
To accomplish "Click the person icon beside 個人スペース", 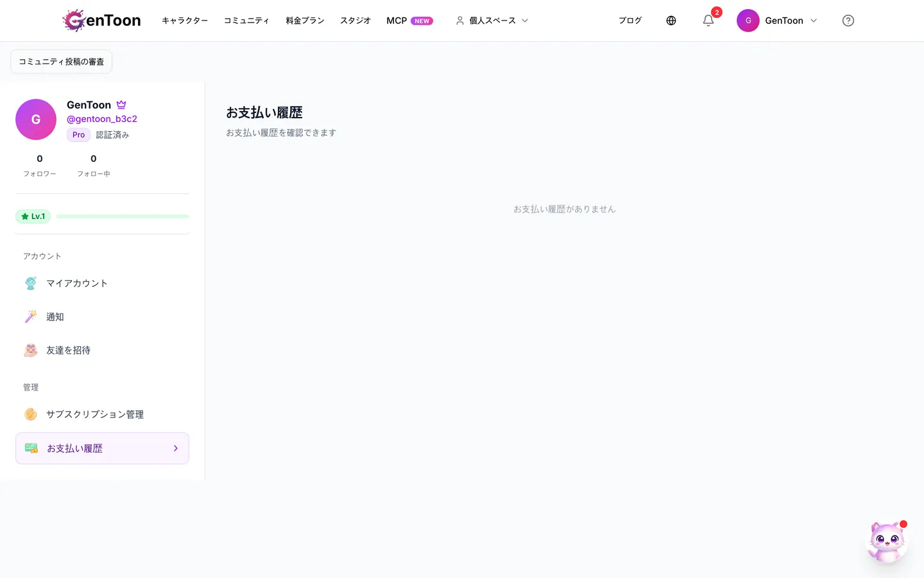I will (460, 21).
